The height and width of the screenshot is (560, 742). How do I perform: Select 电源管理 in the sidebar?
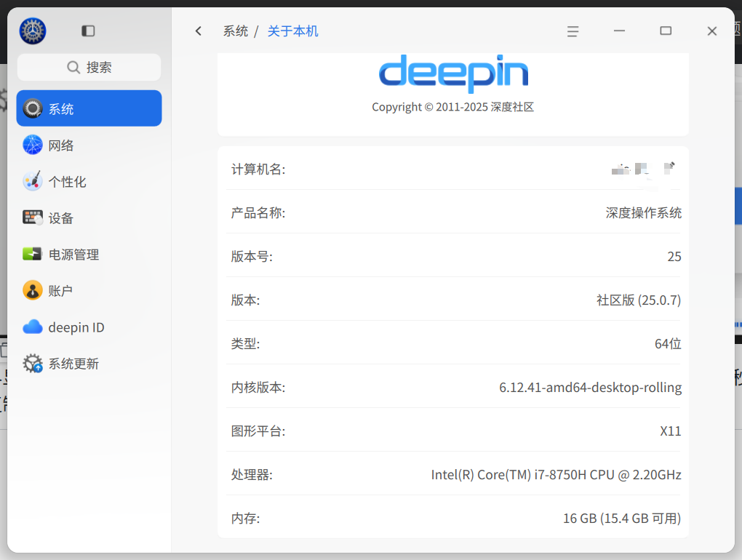point(89,254)
